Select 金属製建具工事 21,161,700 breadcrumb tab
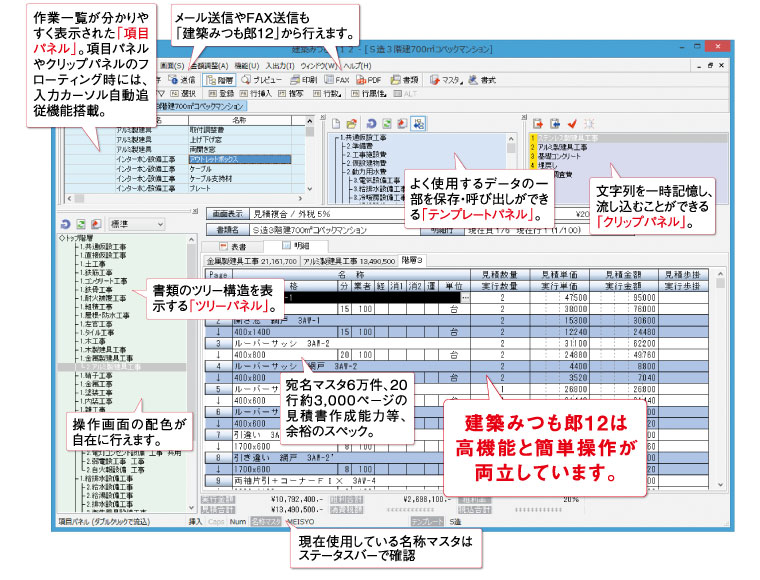The height and width of the screenshot is (580, 760). click(252, 261)
